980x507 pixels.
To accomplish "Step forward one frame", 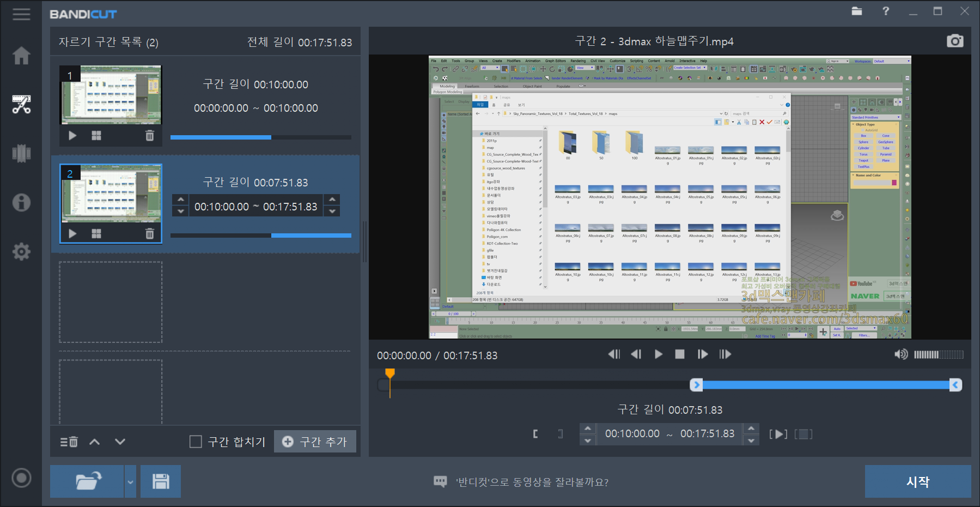I will (x=703, y=354).
